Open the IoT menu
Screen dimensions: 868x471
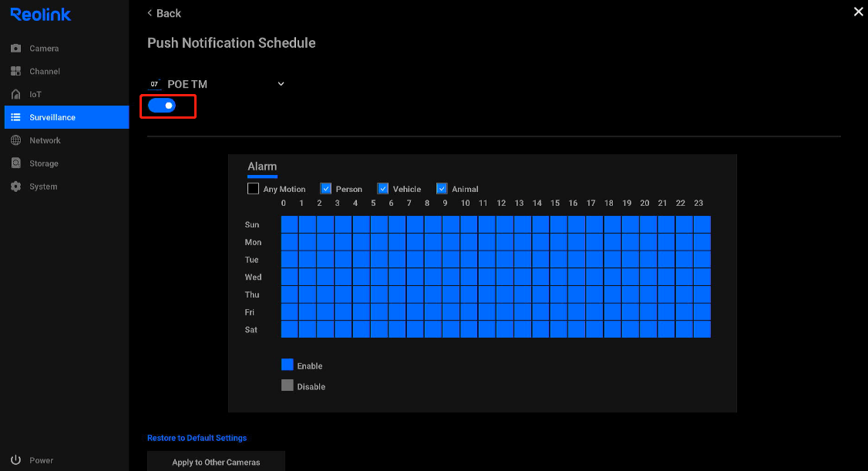pos(66,94)
